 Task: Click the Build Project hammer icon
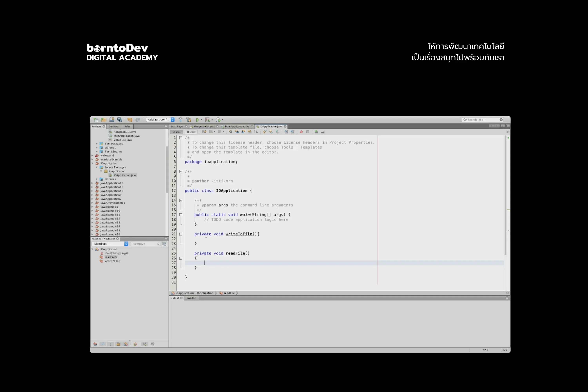(181, 120)
